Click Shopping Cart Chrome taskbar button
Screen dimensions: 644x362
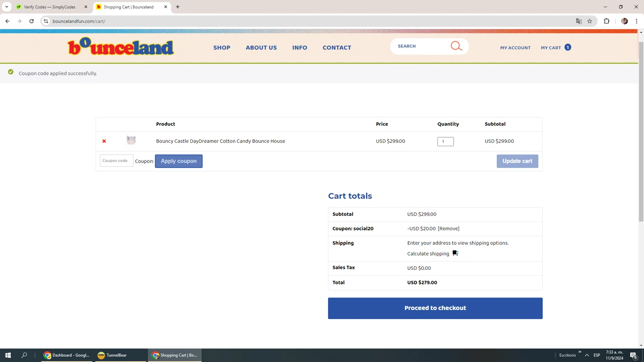point(175,355)
